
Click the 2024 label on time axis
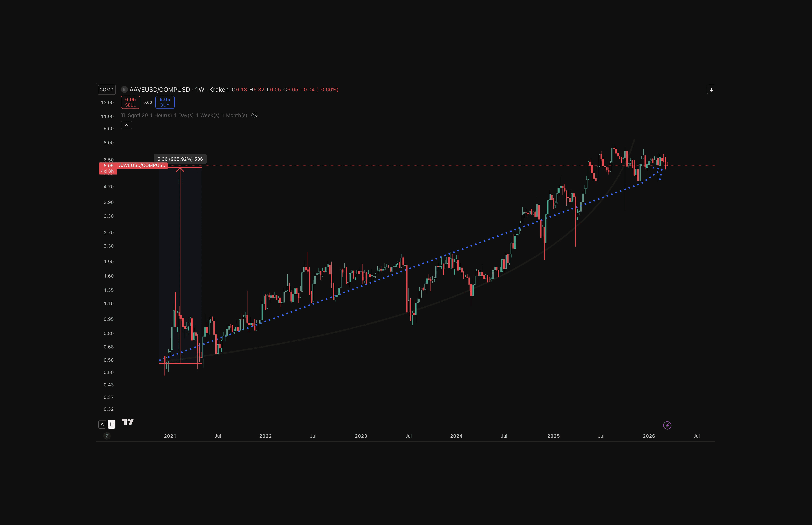[x=456, y=436]
